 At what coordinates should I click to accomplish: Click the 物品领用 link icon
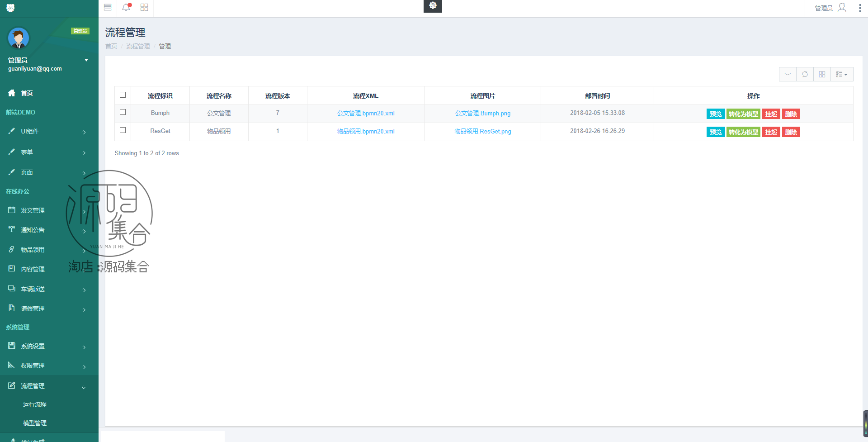point(12,249)
